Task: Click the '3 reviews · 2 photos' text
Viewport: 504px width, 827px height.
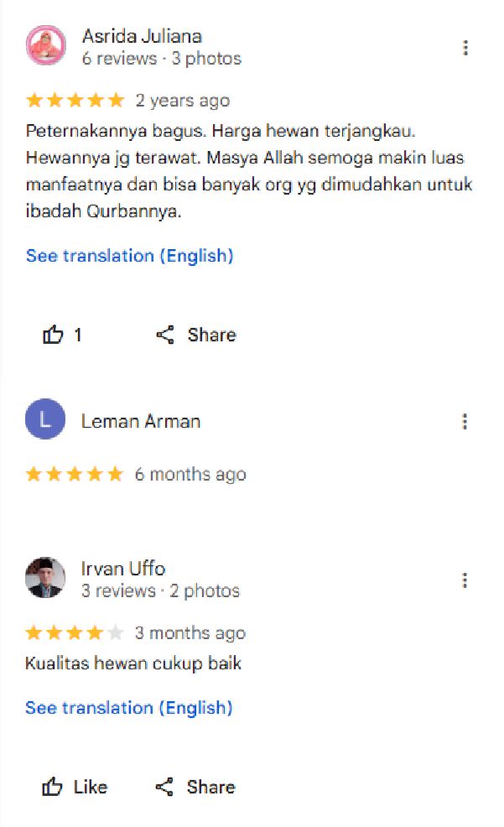Action: (160, 590)
